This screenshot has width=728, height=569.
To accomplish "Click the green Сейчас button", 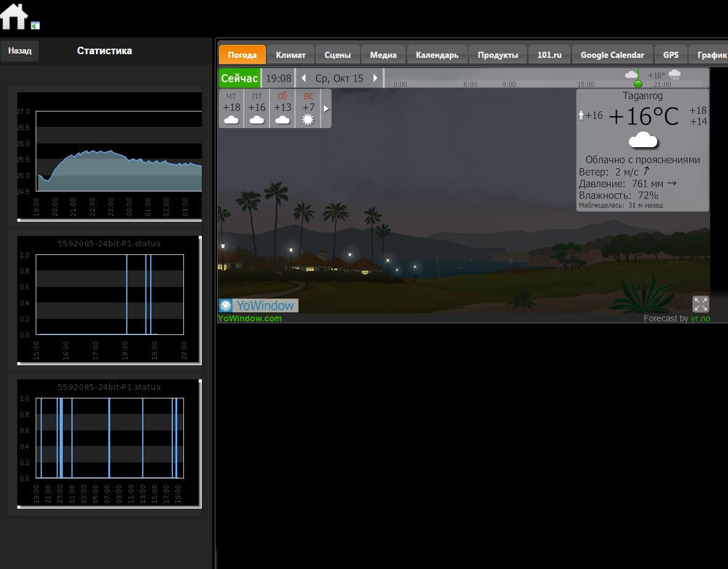I will (239, 78).
